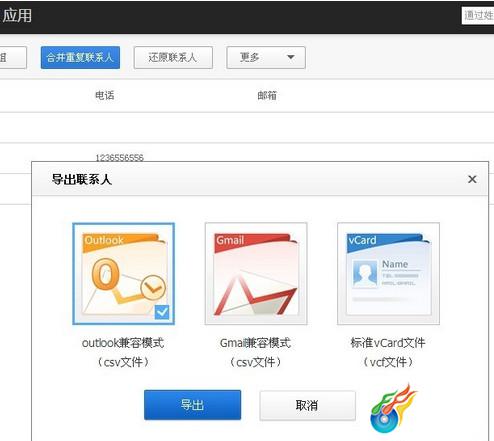Screen dimensions: 494x441
Task: Click the 更多 dropdown arrow
Action: [291, 57]
